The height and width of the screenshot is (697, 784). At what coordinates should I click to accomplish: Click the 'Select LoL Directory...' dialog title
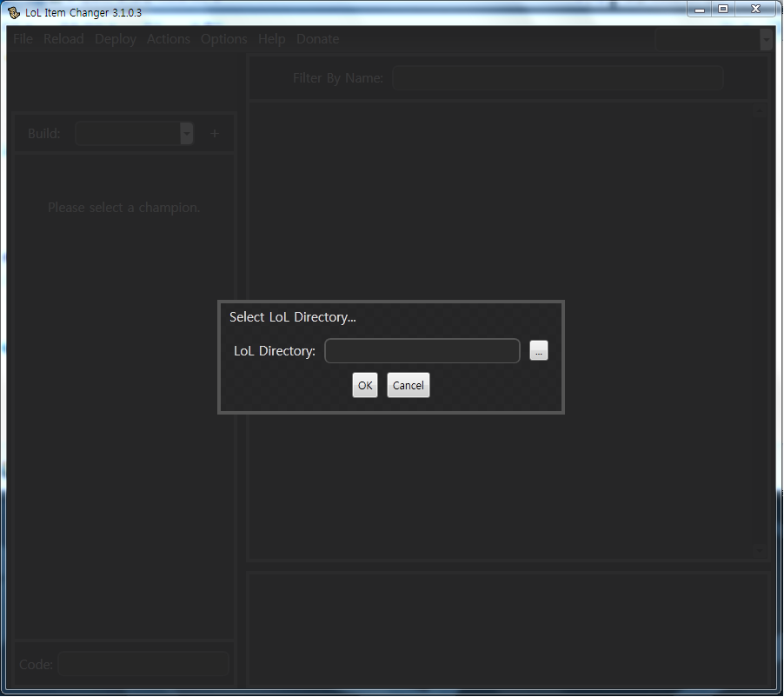(293, 317)
